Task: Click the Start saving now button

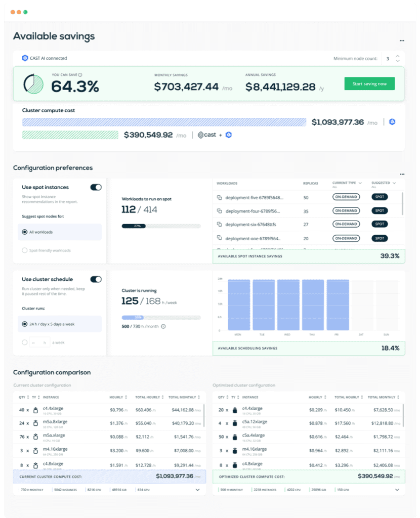Action: pyautogui.click(x=369, y=83)
